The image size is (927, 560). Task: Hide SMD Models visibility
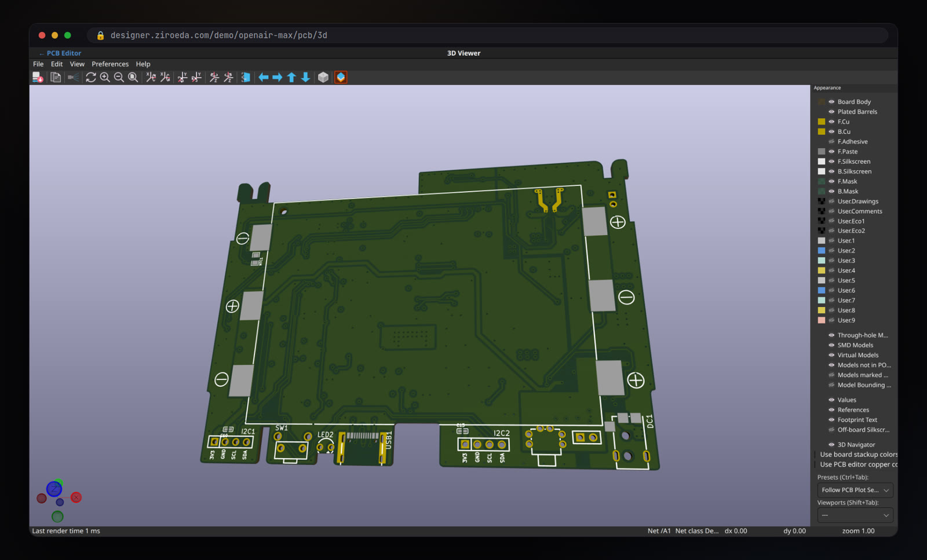(831, 345)
